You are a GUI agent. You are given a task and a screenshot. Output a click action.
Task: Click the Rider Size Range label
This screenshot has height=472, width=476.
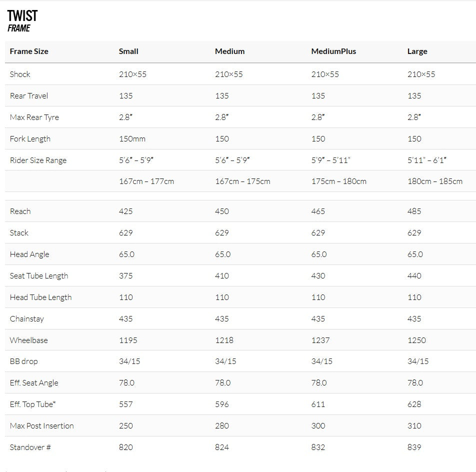[x=38, y=160]
